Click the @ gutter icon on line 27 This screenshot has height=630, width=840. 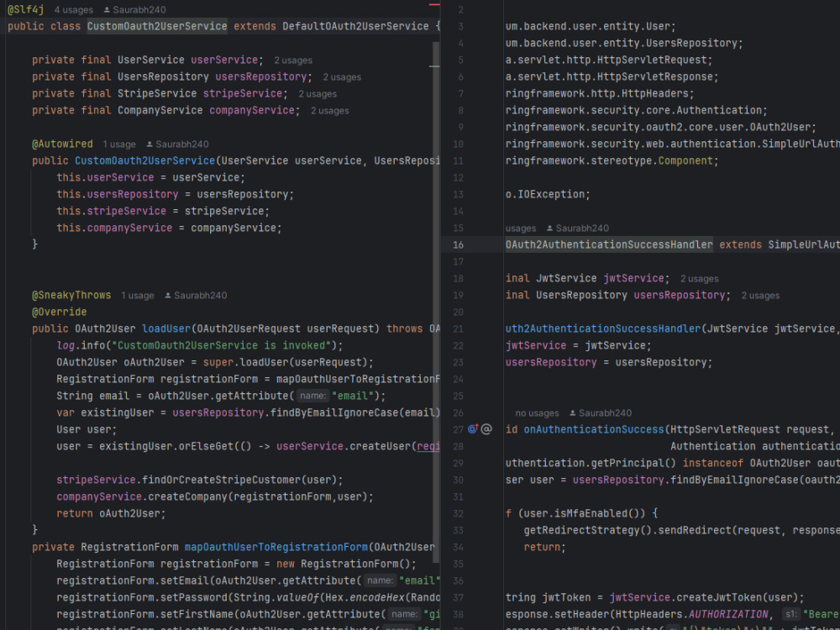pos(486,429)
